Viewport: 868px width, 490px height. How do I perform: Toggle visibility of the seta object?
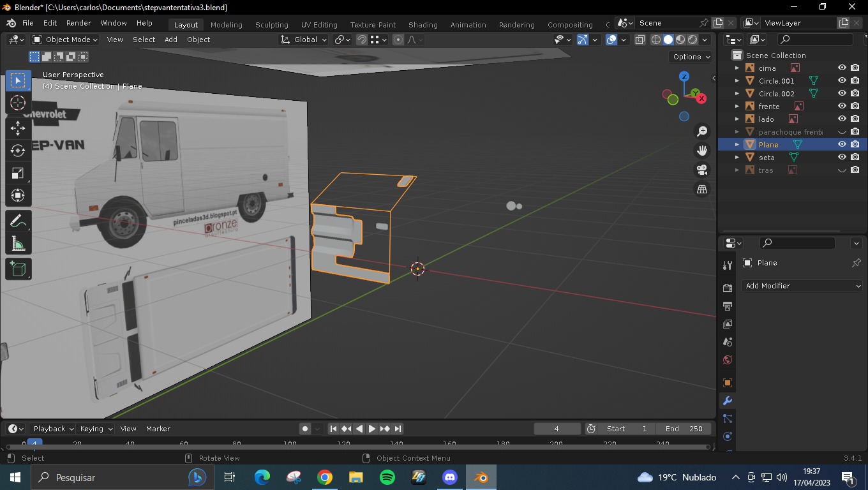tap(842, 157)
